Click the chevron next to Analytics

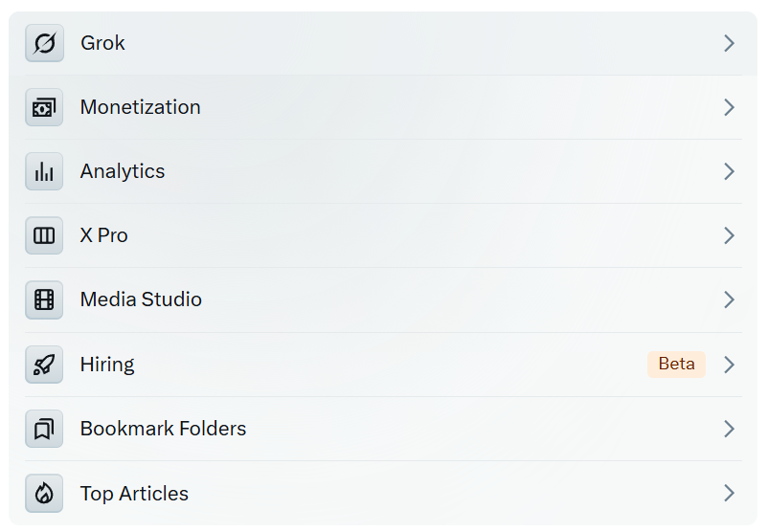point(730,171)
